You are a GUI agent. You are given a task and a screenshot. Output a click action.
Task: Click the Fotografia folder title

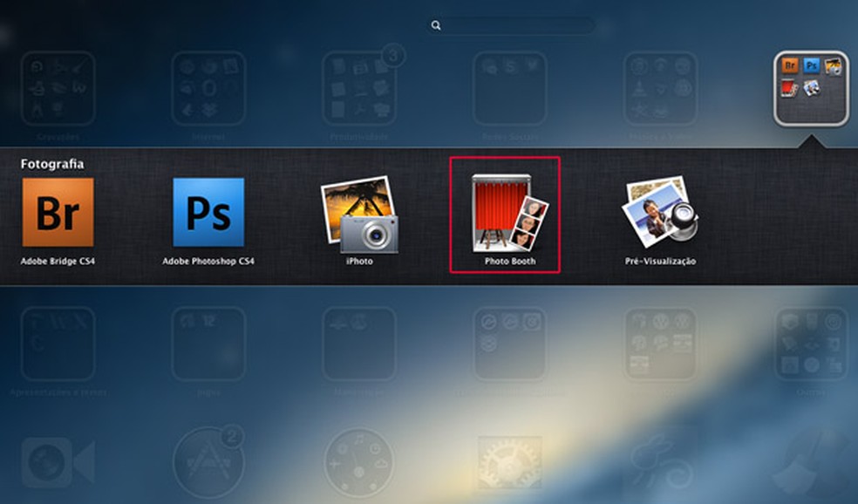point(52,164)
